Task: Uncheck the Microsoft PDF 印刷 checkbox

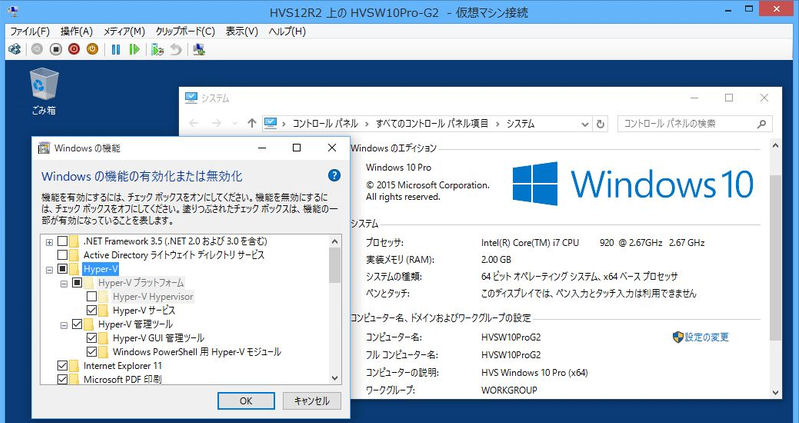Action: 62,379
